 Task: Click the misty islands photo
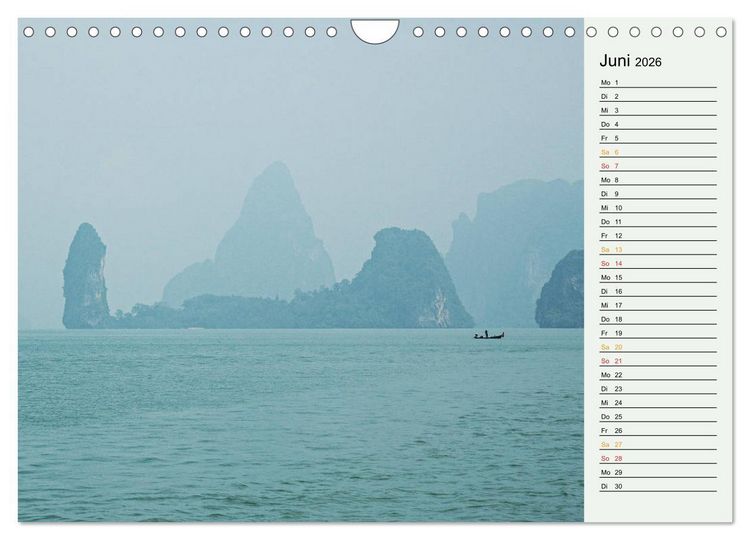[301, 270]
